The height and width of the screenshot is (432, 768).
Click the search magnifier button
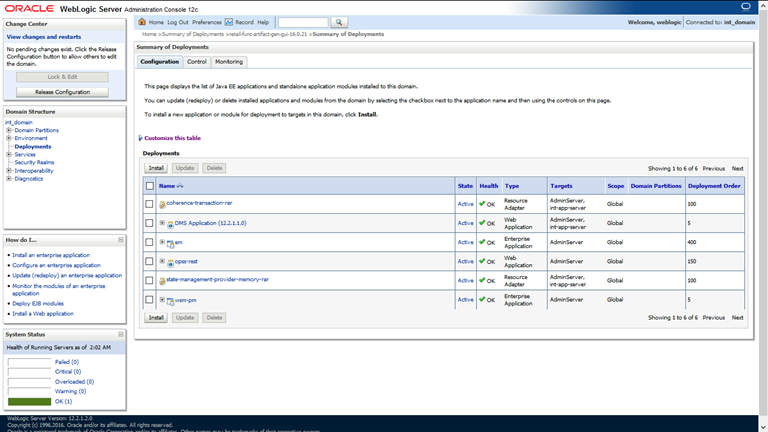tap(339, 22)
